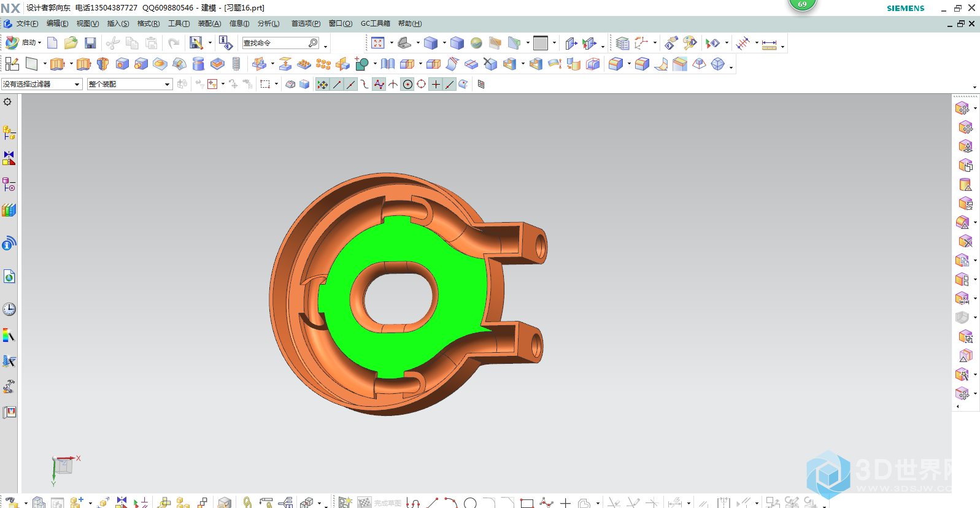Click the Hole feature icon
The width and height of the screenshot is (980, 508).
click(122, 64)
